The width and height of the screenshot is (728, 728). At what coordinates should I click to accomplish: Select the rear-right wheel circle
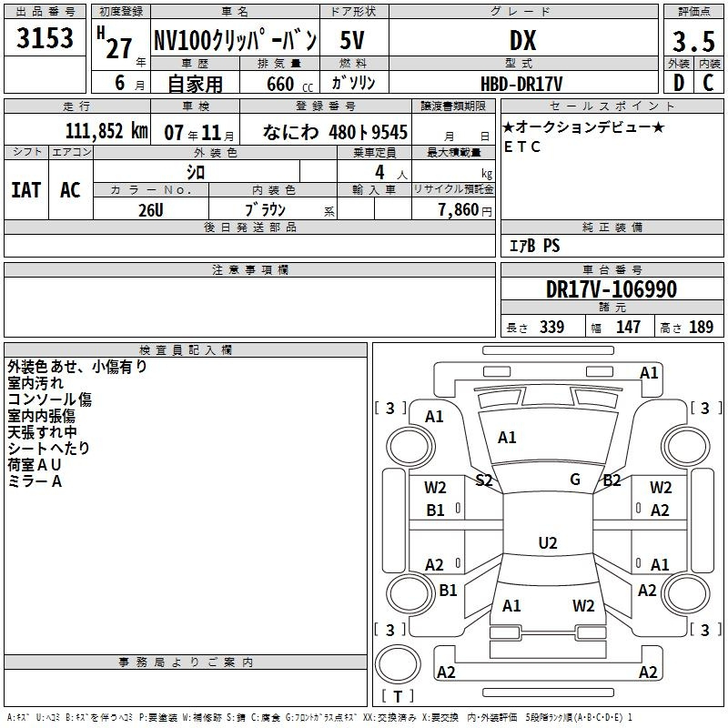(687, 593)
